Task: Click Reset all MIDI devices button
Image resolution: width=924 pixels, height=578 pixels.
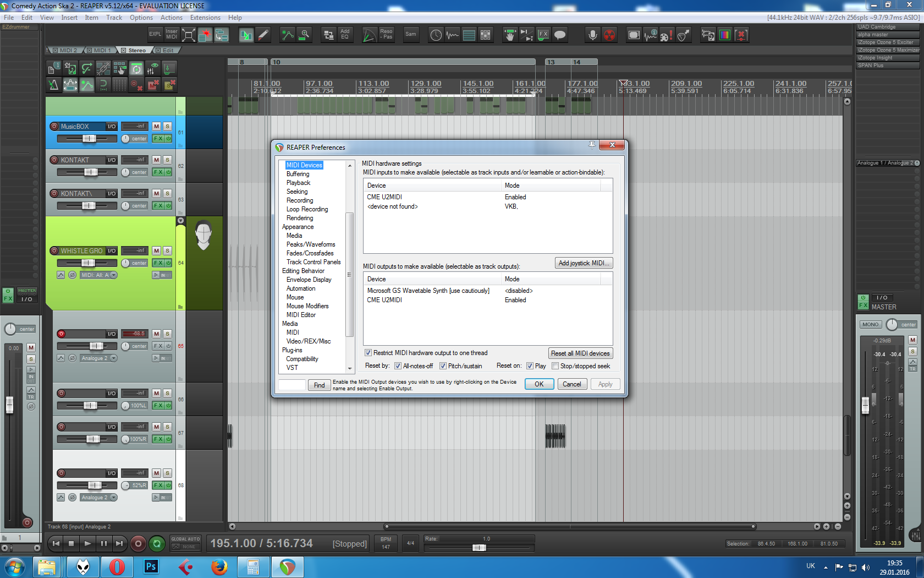Action: [x=580, y=353]
